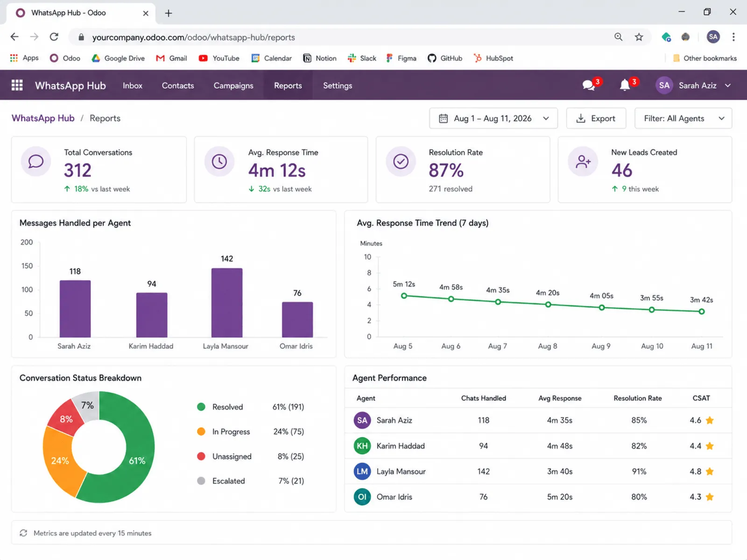
Task: Click the CSAT column header
Action: [701, 398]
